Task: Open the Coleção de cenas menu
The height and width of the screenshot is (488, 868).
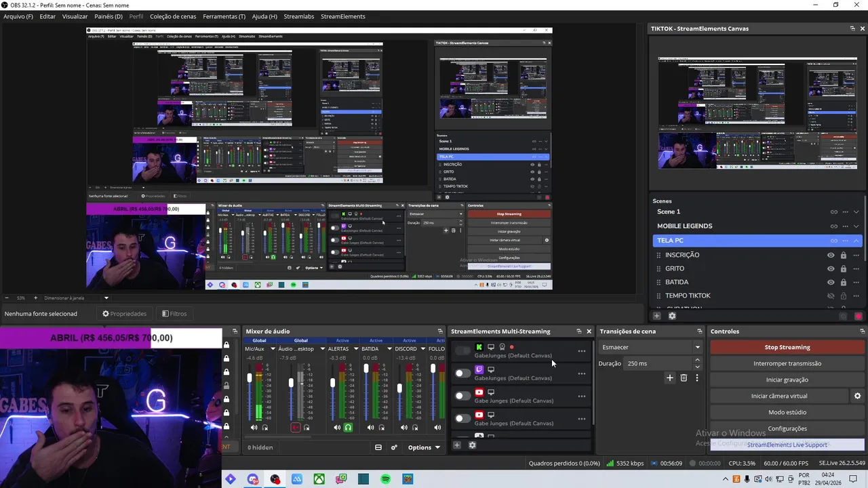Action: pyautogui.click(x=173, y=16)
